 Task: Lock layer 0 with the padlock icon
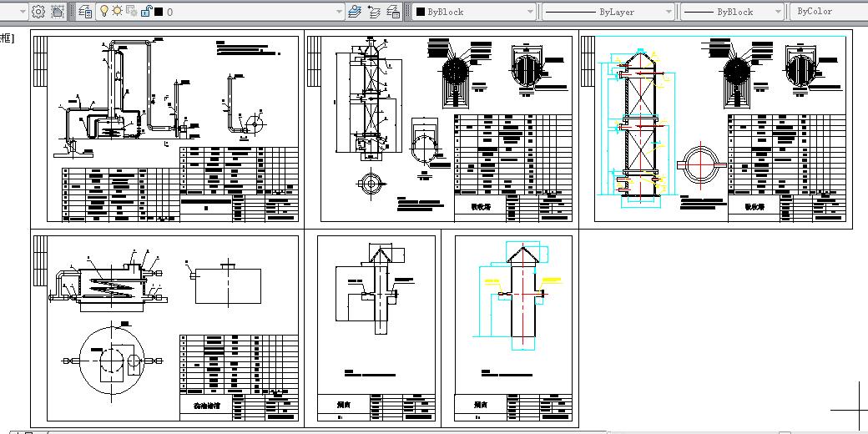146,11
